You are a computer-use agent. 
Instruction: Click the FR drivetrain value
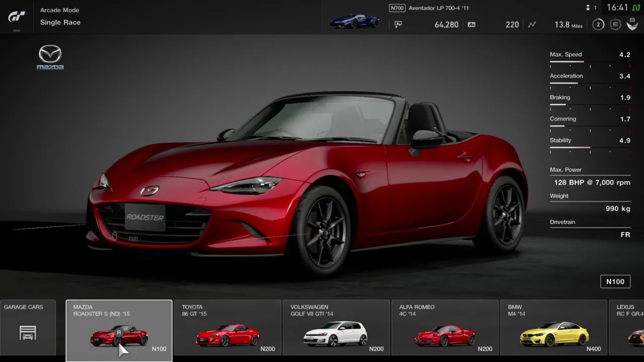[625, 235]
